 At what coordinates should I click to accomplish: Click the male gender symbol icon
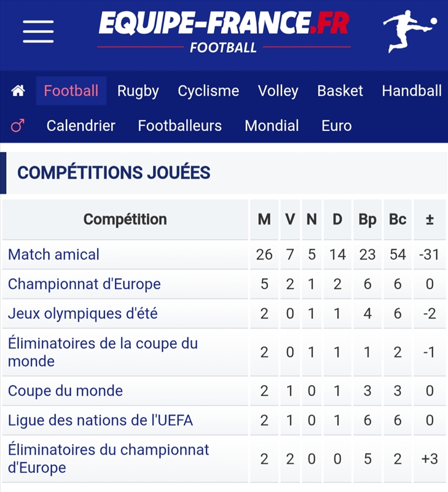click(18, 125)
